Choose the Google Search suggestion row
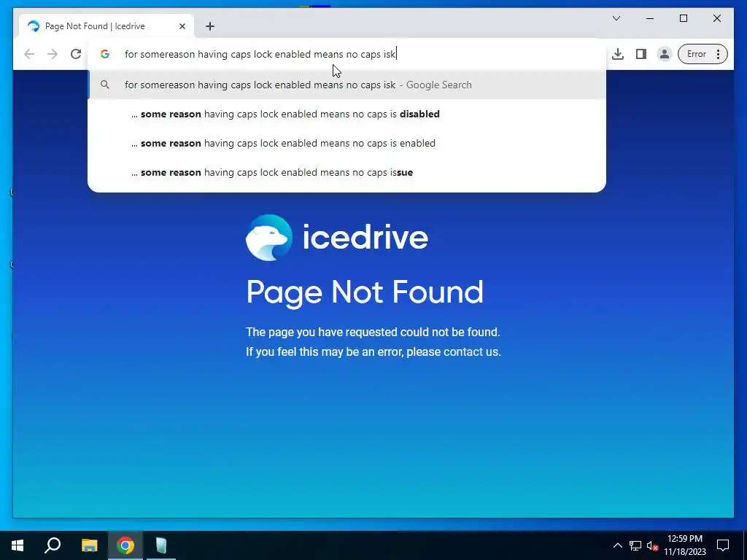This screenshot has height=560, width=747. pyautogui.click(x=347, y=85)
